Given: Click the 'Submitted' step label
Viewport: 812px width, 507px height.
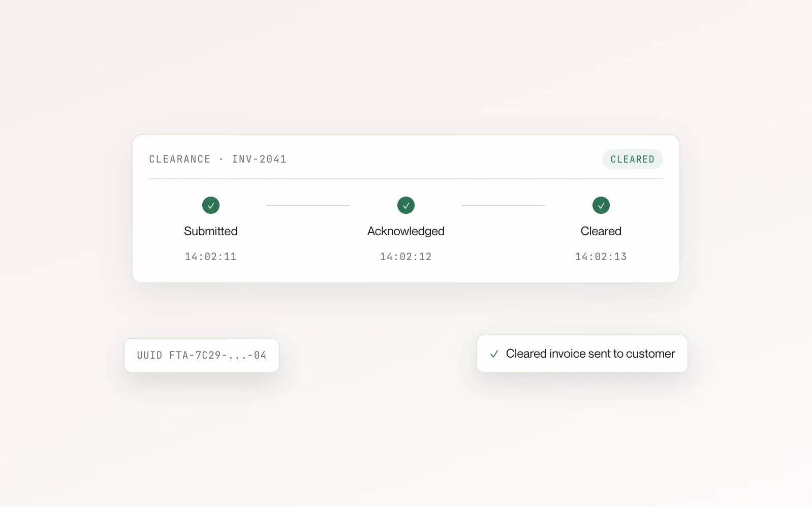Looking at the screenshot, I should click(x=211, y=231).
